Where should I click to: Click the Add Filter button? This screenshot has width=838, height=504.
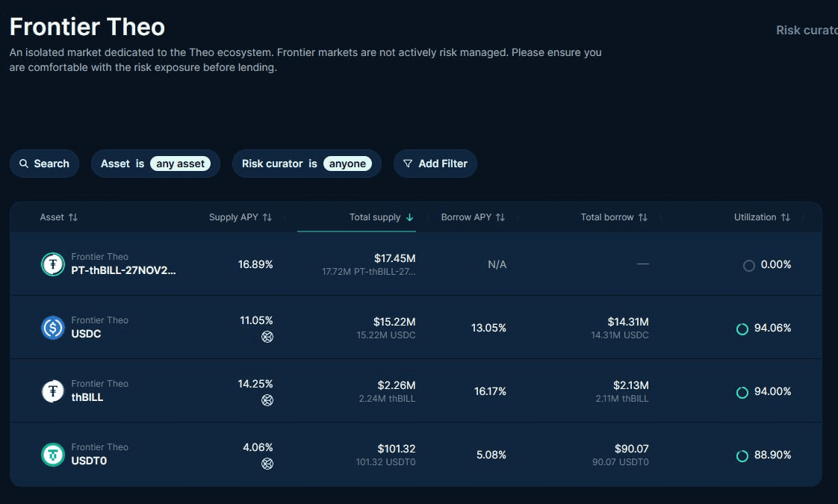435,164
